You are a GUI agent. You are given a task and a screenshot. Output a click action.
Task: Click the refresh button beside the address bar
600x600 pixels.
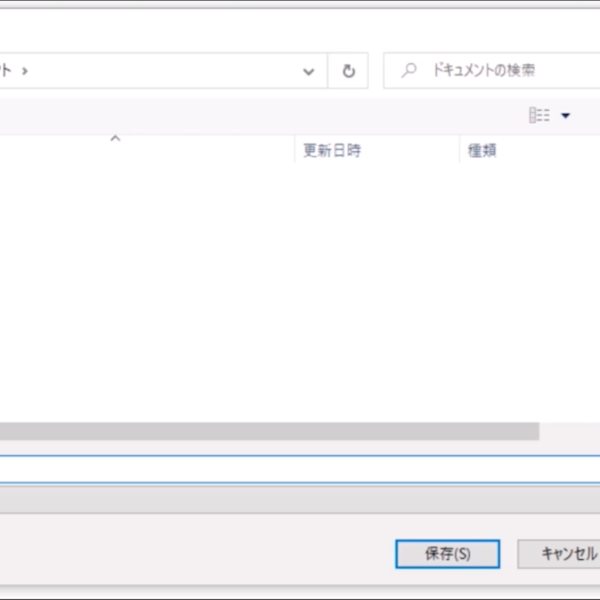(x=348, y=71)
